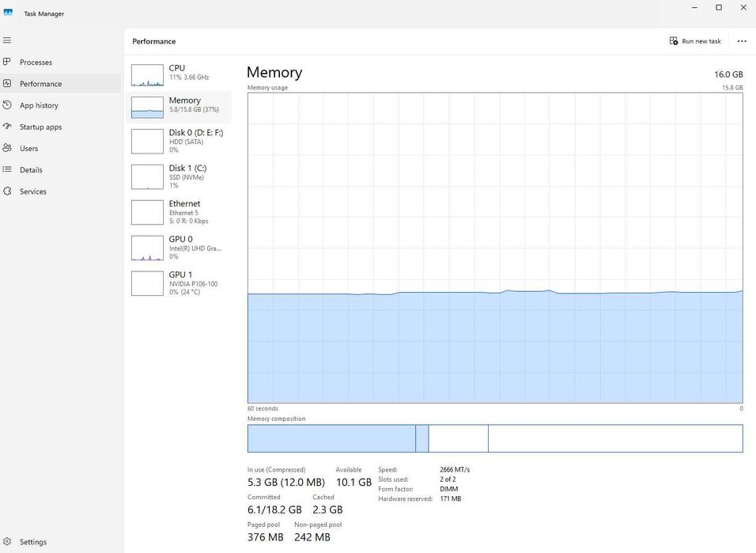Image resolution: width=756 pixels, height=553 pixels.
Task: Click the GPU 0 resource label
Action: 180,240
